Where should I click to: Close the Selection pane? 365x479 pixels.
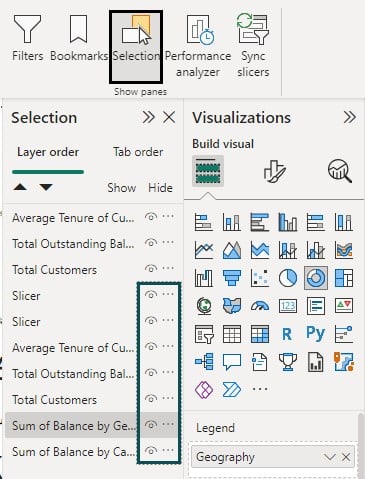pyautogui.click(x=169, y=117)
